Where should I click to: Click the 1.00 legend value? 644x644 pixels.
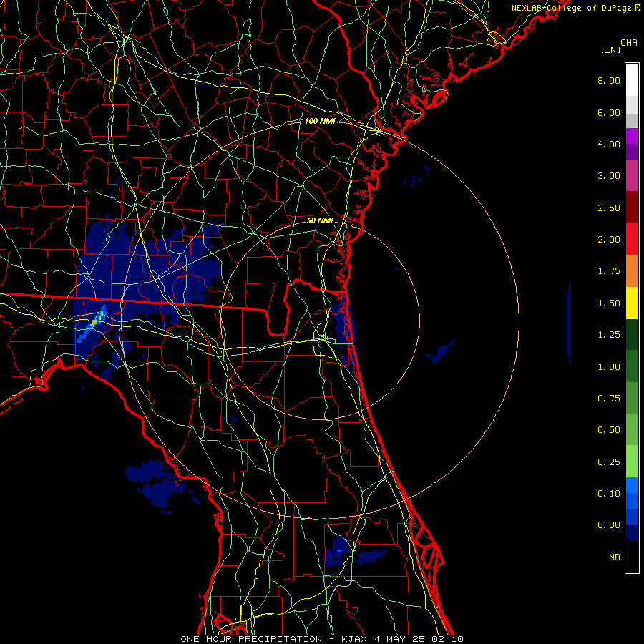coord(609,367)
